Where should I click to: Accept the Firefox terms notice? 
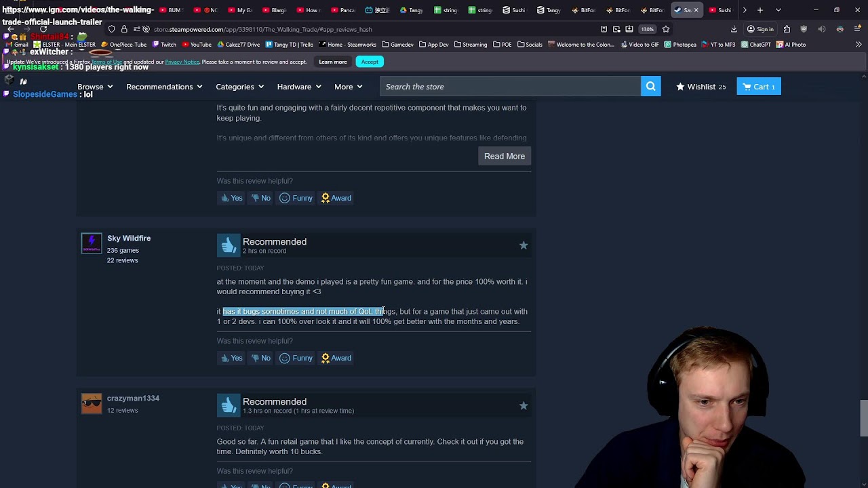pos(370,62)
